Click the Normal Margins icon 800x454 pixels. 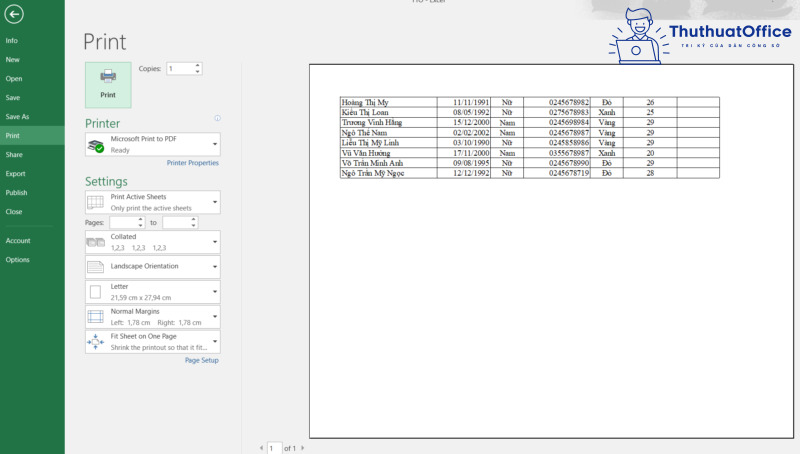(x=95, y=317)
